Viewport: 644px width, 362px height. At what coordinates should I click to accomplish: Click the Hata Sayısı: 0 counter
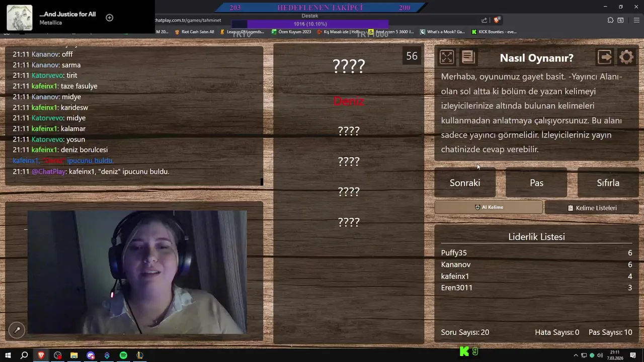click(557, 332)
